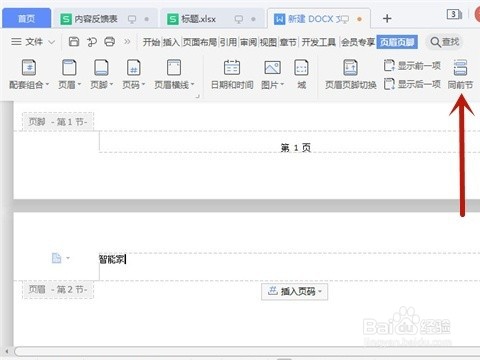Screen dimensions: 480x360
Task: Open the 页脚 dropdown arrow
Action: pos(111,84)
